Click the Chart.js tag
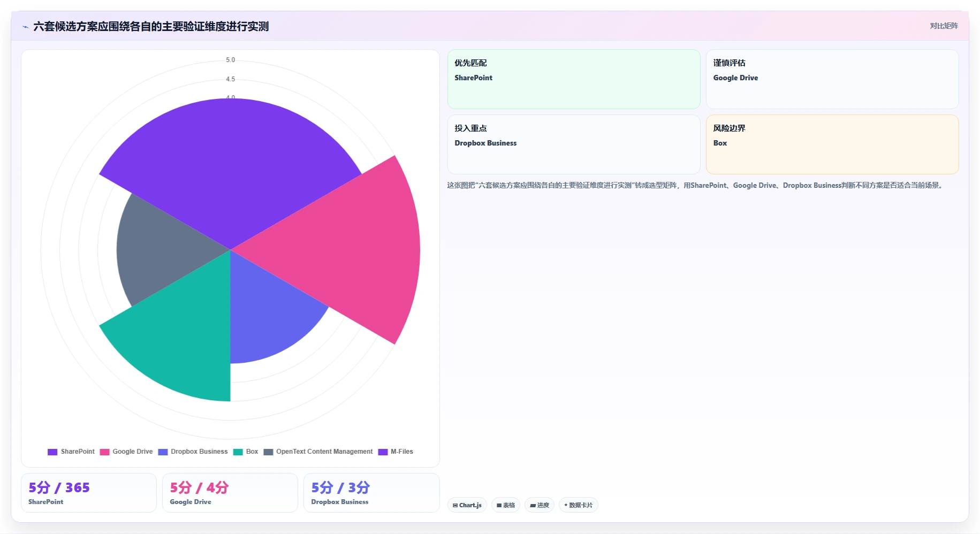 [x=467, y=505]
